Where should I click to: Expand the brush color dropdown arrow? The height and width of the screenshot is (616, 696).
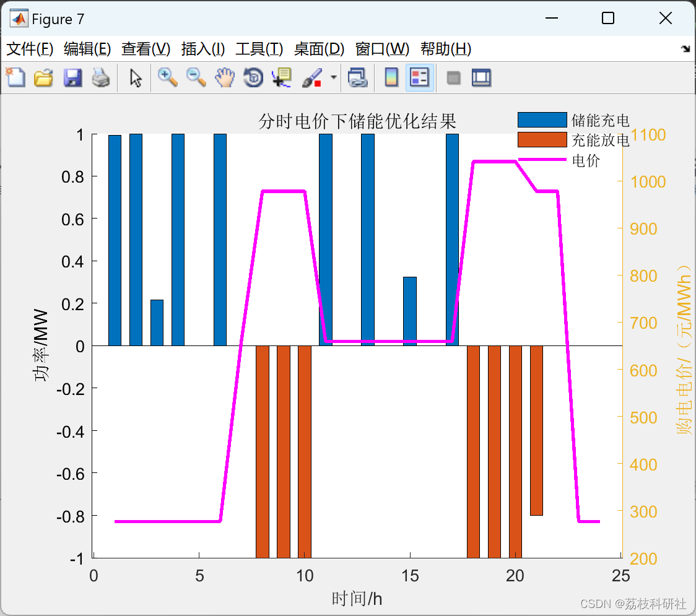(x=334, y=77)
